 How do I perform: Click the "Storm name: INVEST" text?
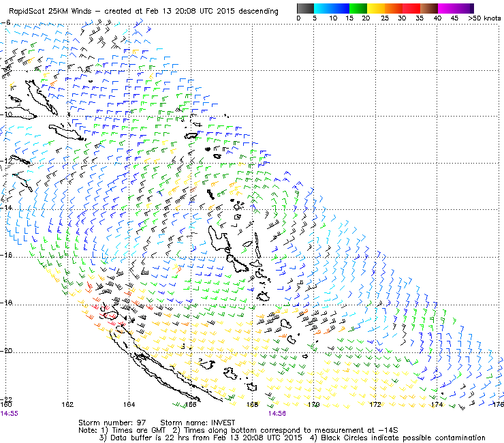pos(198,423)
